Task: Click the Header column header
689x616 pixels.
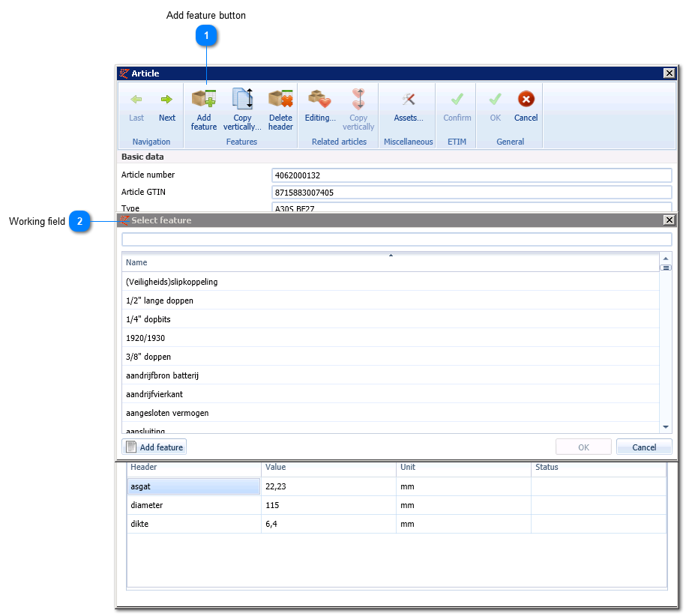Action: point(193,468)
